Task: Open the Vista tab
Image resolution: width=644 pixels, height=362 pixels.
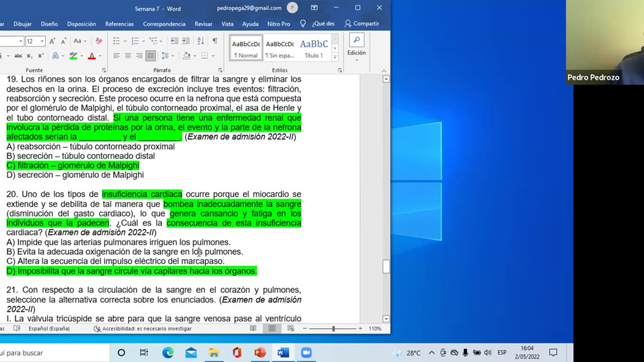Action: point(227,24)
